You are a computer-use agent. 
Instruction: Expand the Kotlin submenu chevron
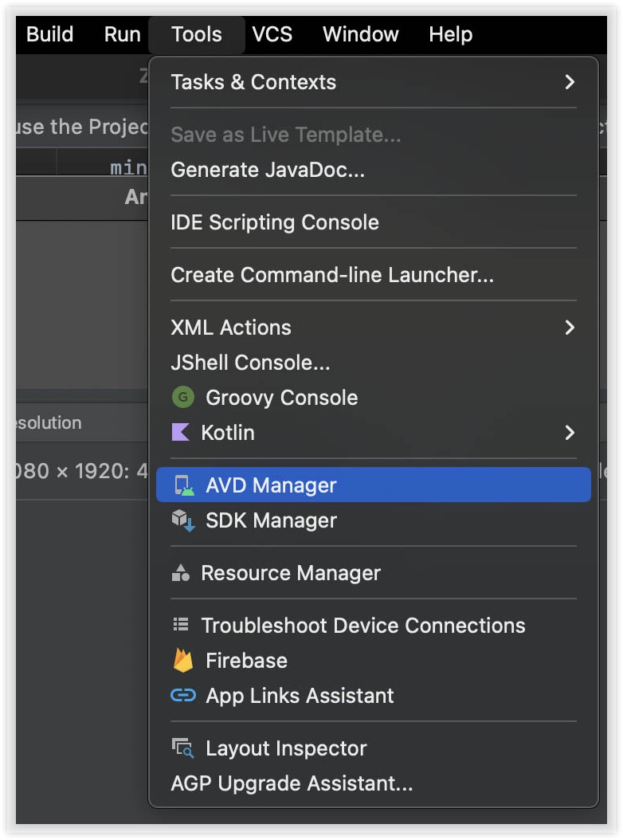click(569, 433)
